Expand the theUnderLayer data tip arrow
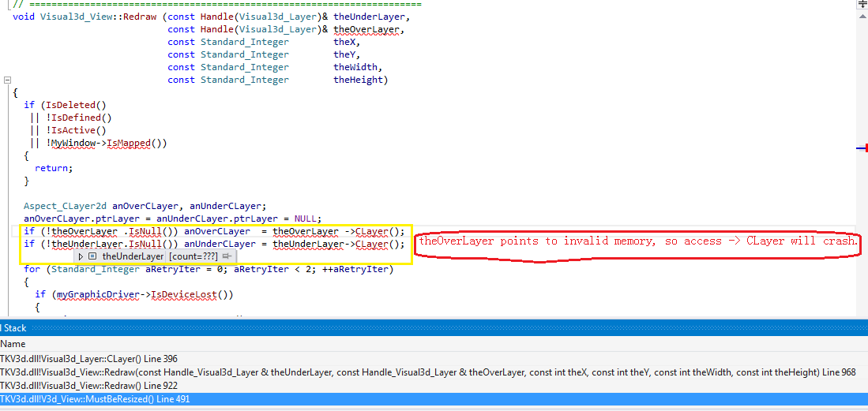This screenshot has width=868, height=411. click(x=81, y=256)
